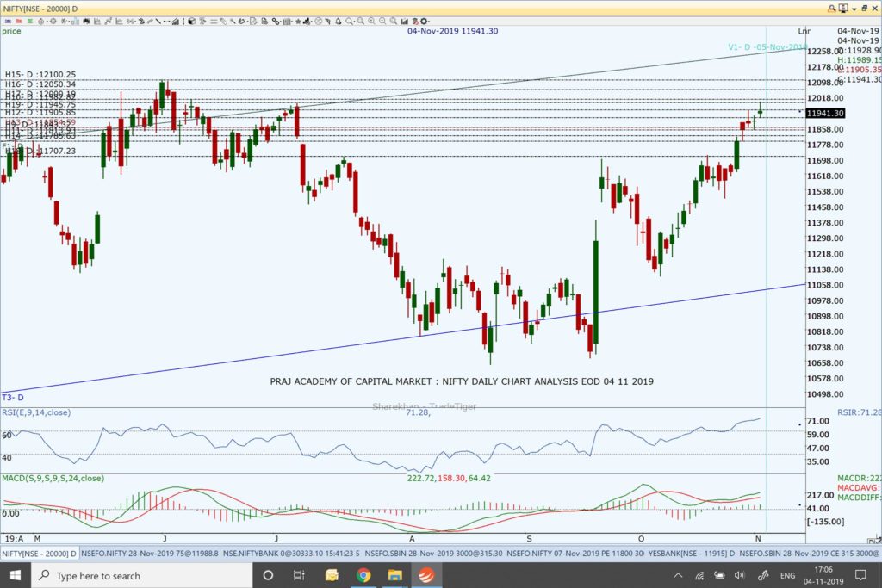This screenshot has height=588, width=882.
Task: Click the zoom out magnifier icon
Action: pyautogui.click(x=382, y=22)
